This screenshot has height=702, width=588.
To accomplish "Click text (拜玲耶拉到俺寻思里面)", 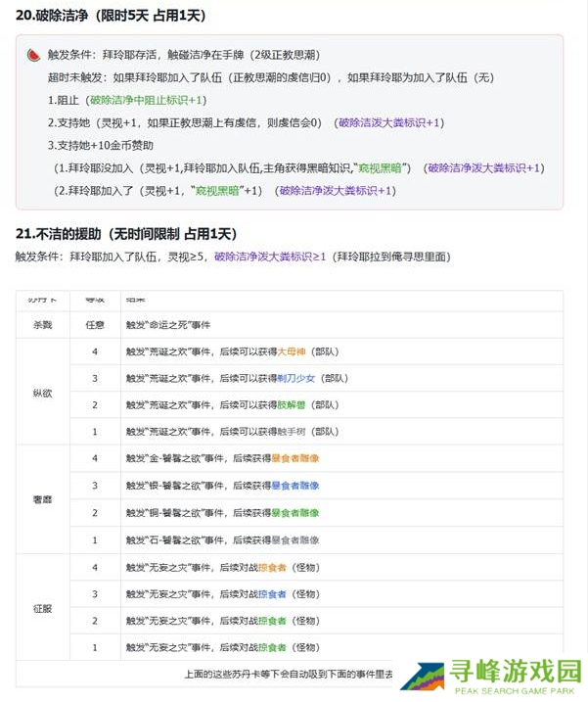I will 391,257.
